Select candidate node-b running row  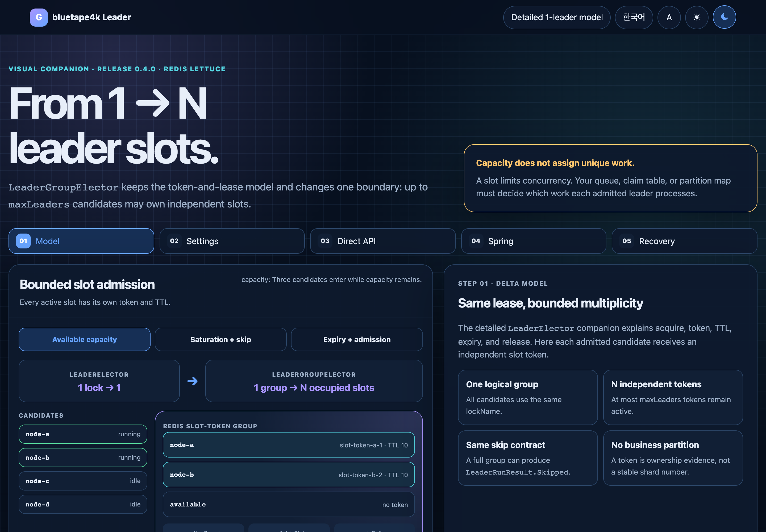[x=83, y=457]
